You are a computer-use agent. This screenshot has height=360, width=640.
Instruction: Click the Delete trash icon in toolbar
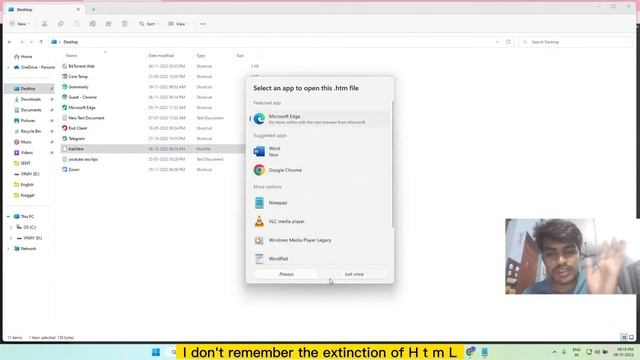pyautogui.click(x=124, y=24)
